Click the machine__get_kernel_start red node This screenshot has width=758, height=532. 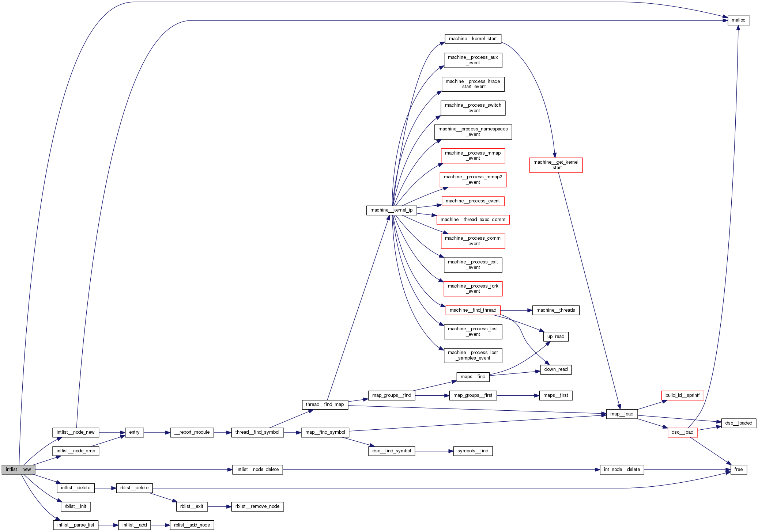555,165
